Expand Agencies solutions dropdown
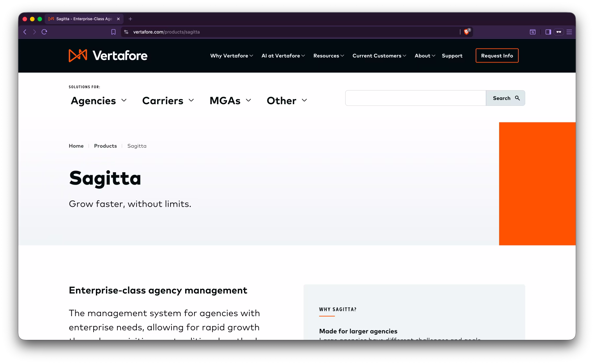 tap(98, 101)
